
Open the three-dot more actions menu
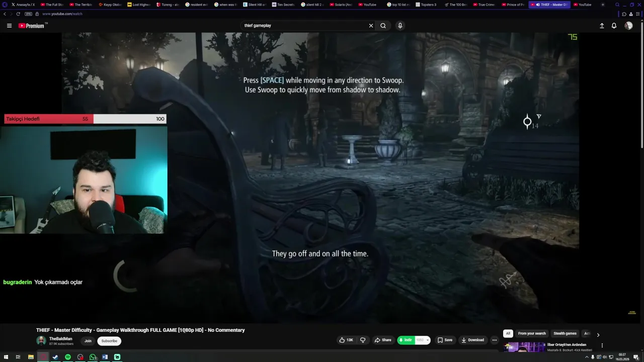point(495,340)
